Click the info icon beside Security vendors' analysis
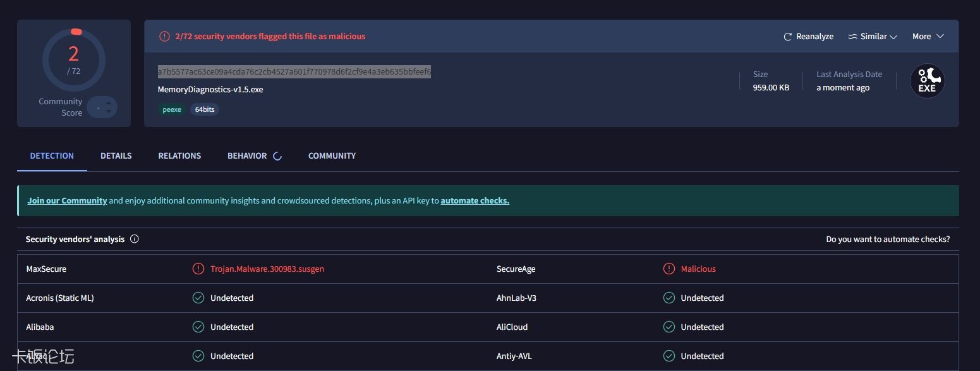The width and height of the screenshot is (980, 371). 133,239
